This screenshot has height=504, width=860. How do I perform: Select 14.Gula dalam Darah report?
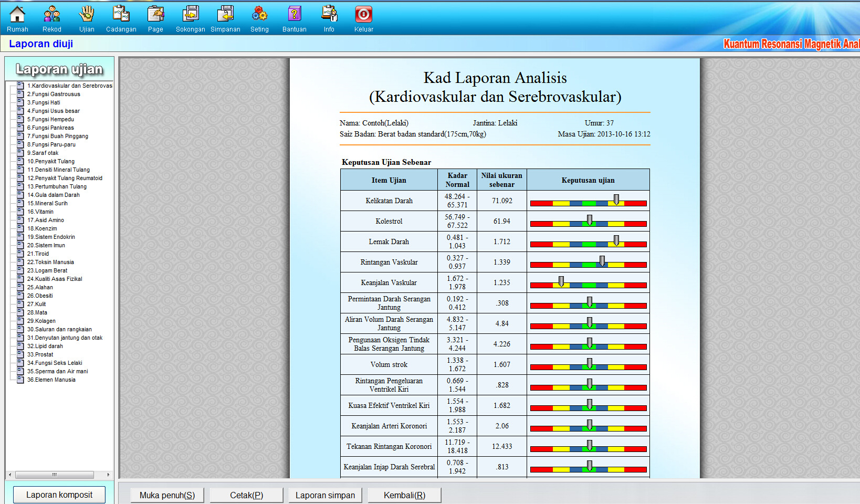pos(54,195)
